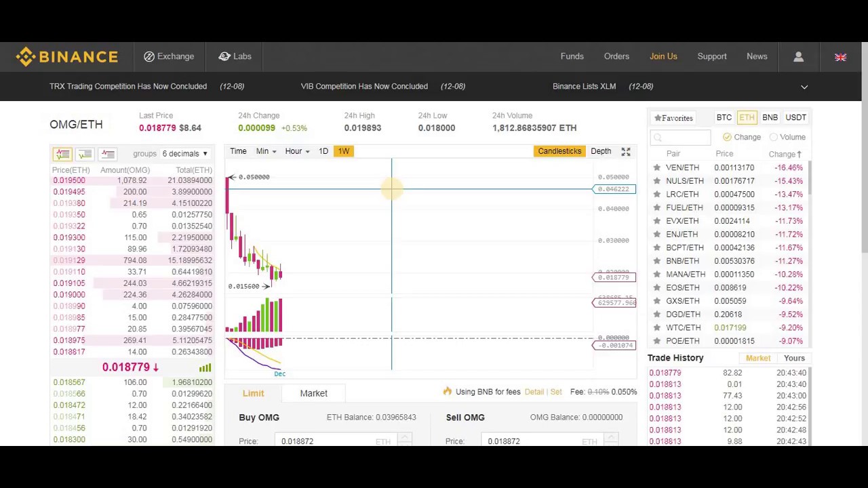Image resolution: width=868 pixels, height=488 pixels.
Task: Toggle favorite star for WTC/ETH
Action: pos(656,327)
